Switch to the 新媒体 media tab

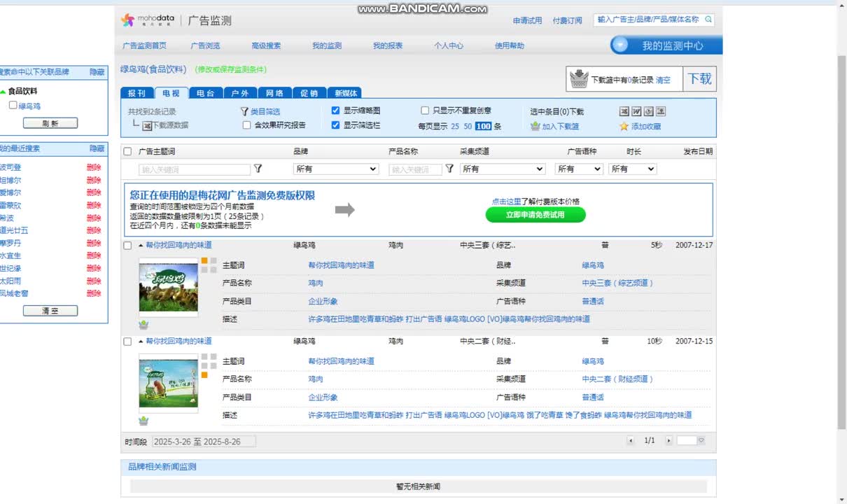345,93
